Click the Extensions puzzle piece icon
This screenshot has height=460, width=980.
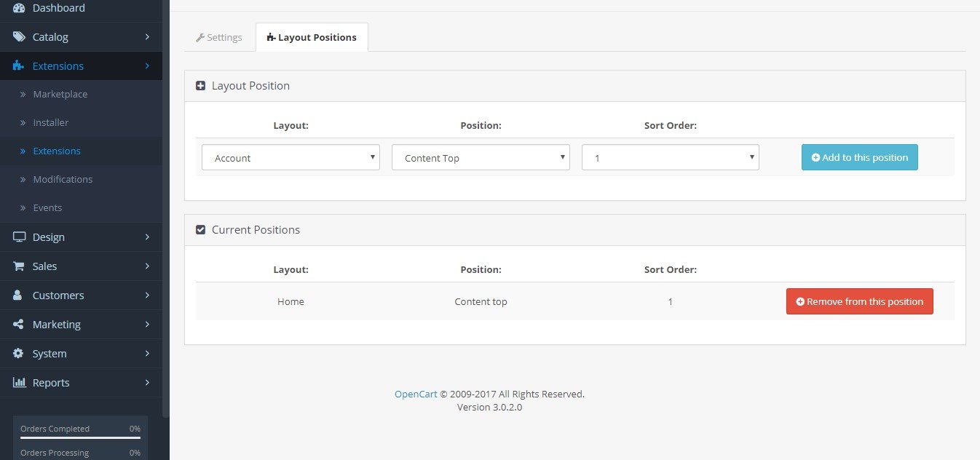[19, 66]
